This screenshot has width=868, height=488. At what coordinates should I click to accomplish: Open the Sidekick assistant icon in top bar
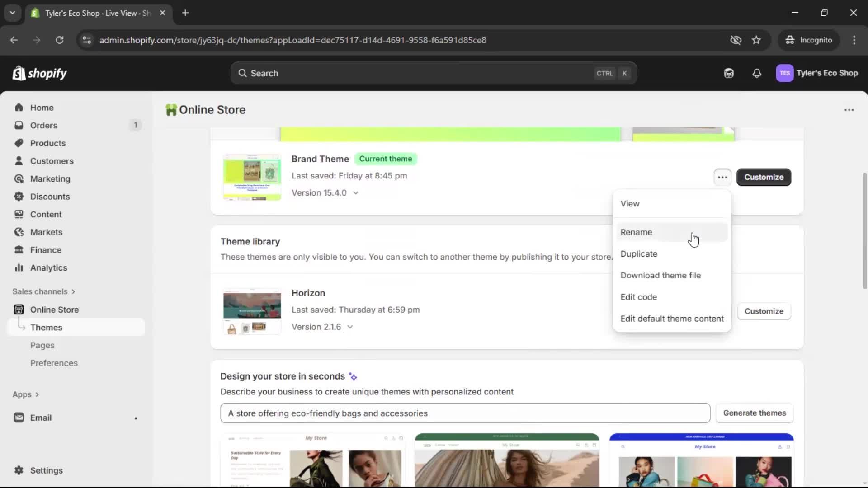click(729, 73)
